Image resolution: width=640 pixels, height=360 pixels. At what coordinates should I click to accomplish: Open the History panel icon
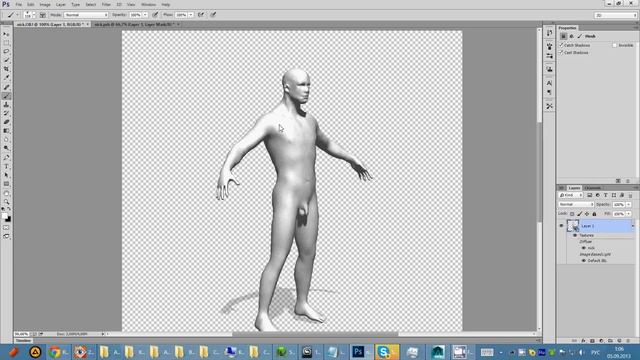click(x=549, y=33)
